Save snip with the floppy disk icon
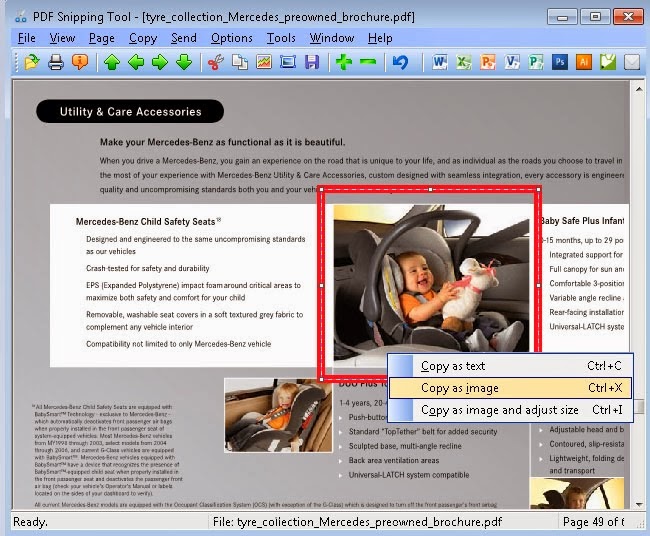Viewport: 650px width, 536px height. [312, 62]
